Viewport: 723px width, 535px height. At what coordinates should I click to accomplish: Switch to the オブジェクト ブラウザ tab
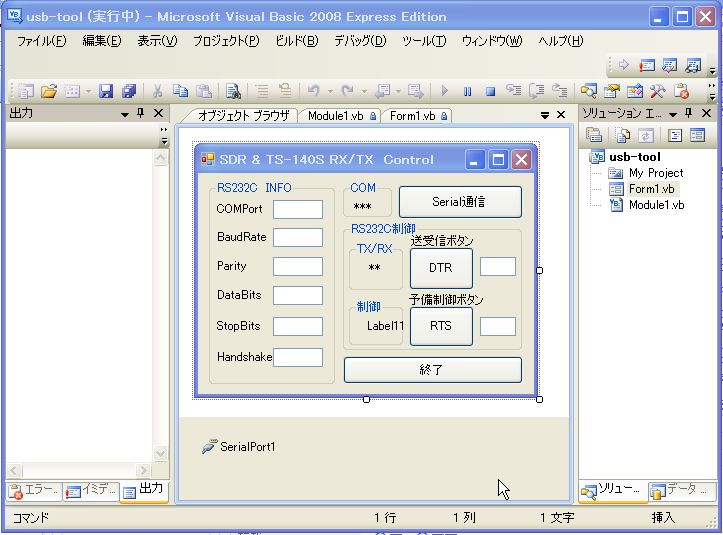pyautogui.click(x=243, y=116)
